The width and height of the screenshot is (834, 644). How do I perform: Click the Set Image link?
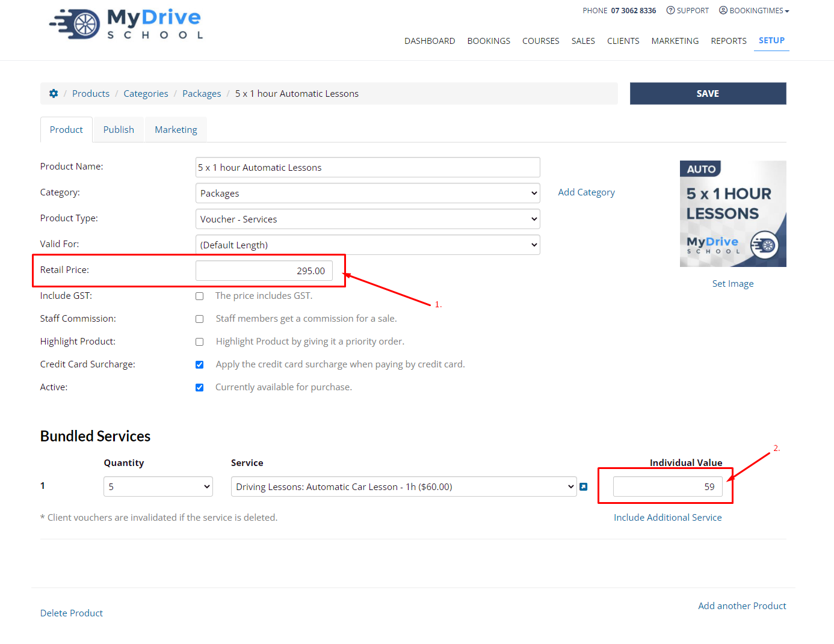[x=733, y=284]
